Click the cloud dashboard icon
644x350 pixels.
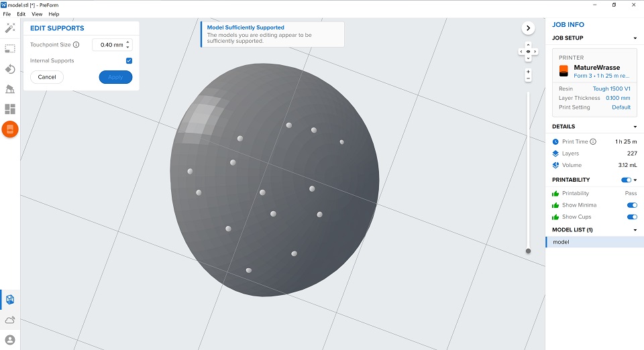(10, 320)
